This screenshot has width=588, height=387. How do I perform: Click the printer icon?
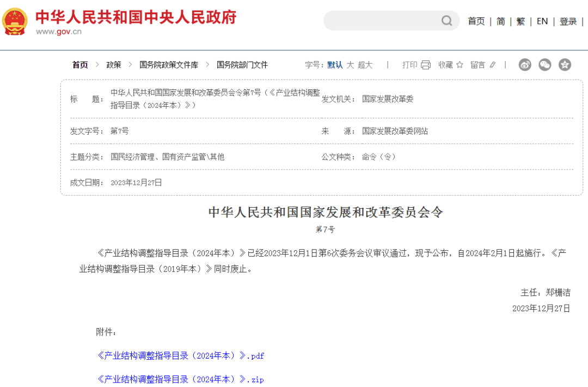(426, 65)
